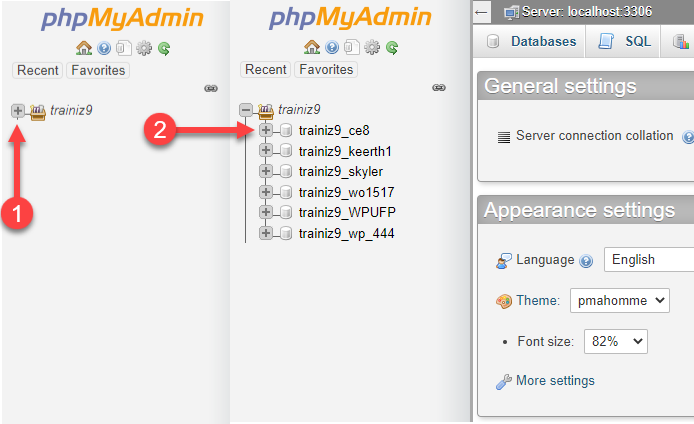Expand the trainiz9 node in left panel
Screen dimensions: 694x424
[18, 111]
